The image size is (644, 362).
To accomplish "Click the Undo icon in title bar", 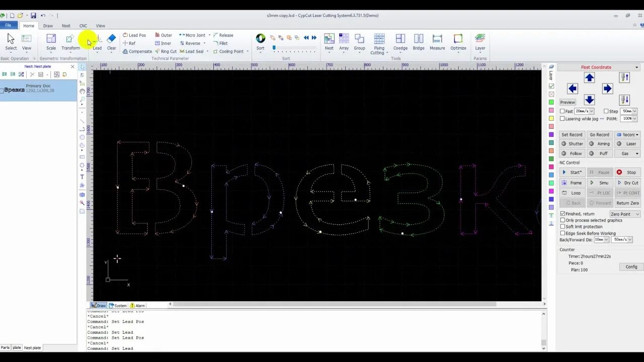I will click(43, 16).
